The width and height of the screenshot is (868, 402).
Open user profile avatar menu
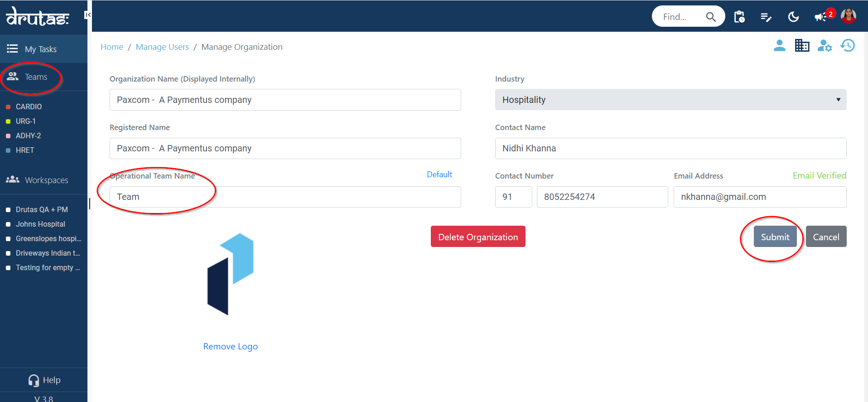[x=848, y=16]
